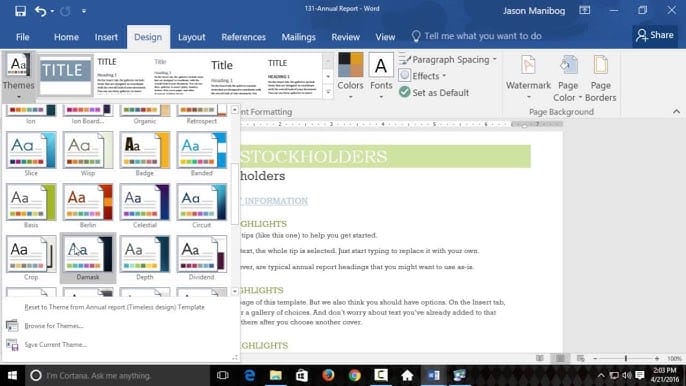Click the Cortana search box

coord(117,375)
